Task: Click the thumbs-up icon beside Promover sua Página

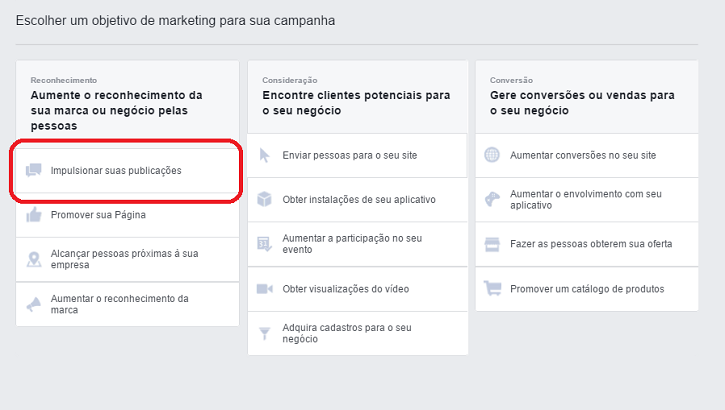Action: coord(34,214)
